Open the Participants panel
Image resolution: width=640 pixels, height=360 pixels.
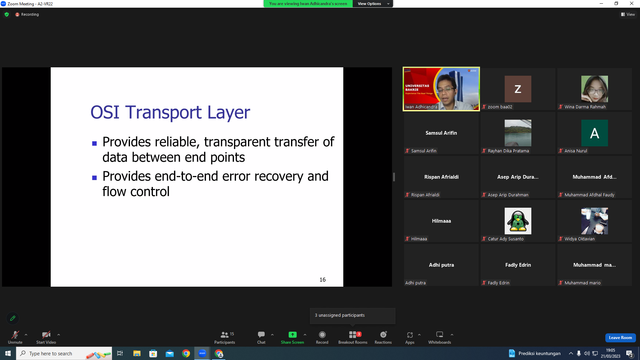point(224,337)
